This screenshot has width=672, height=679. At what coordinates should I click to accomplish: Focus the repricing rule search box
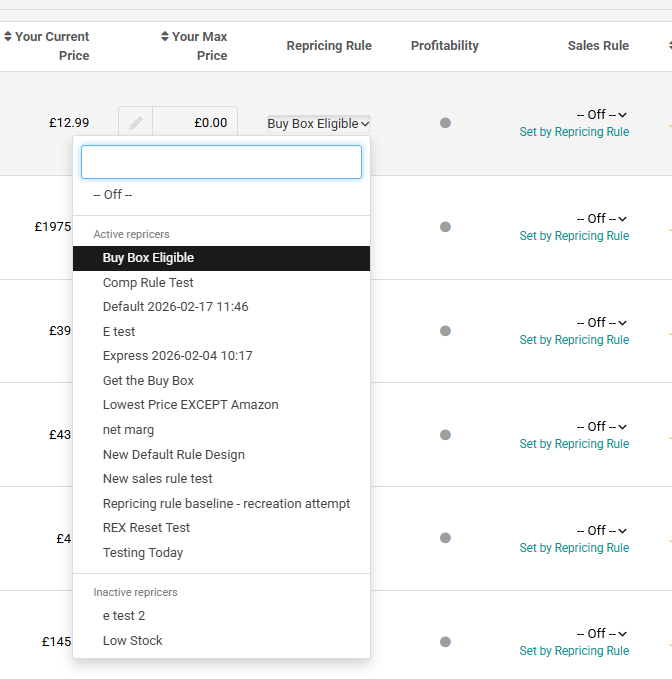point(221,162)
